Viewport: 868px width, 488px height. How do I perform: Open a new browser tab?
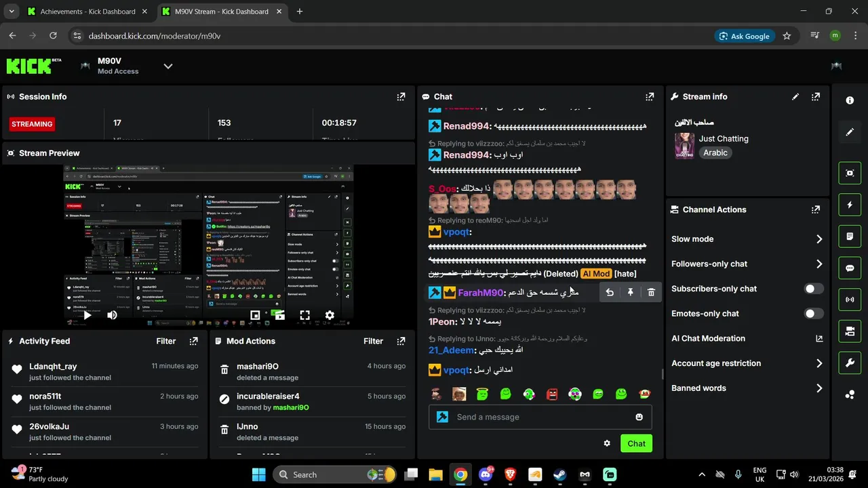[300, 12]
